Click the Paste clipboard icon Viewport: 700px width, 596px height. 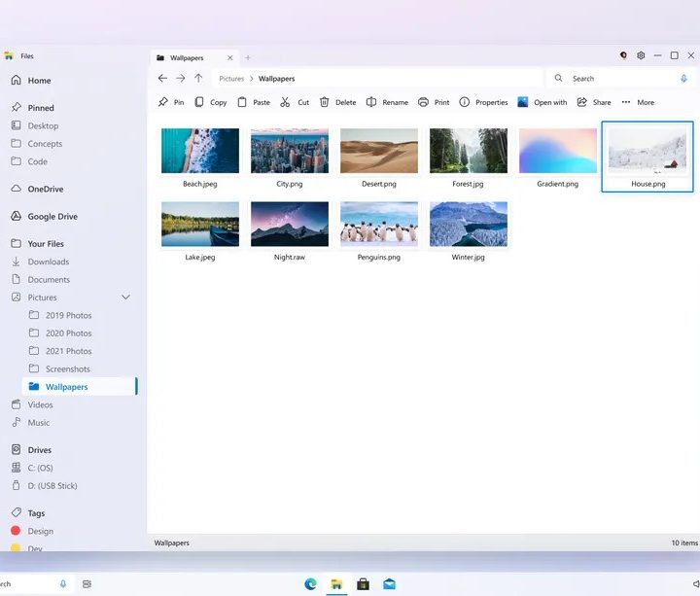pyautogui.click(x=242, y=102)
